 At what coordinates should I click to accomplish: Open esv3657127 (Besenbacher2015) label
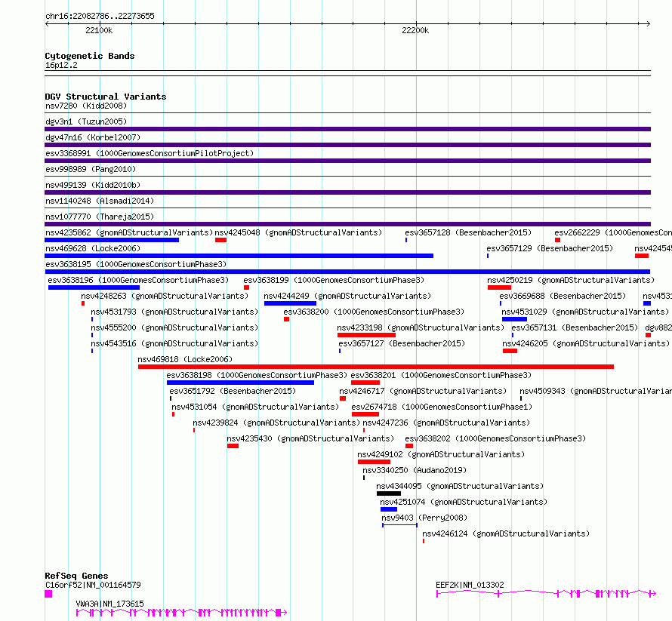pyautogui.click(x=402, y=343)
